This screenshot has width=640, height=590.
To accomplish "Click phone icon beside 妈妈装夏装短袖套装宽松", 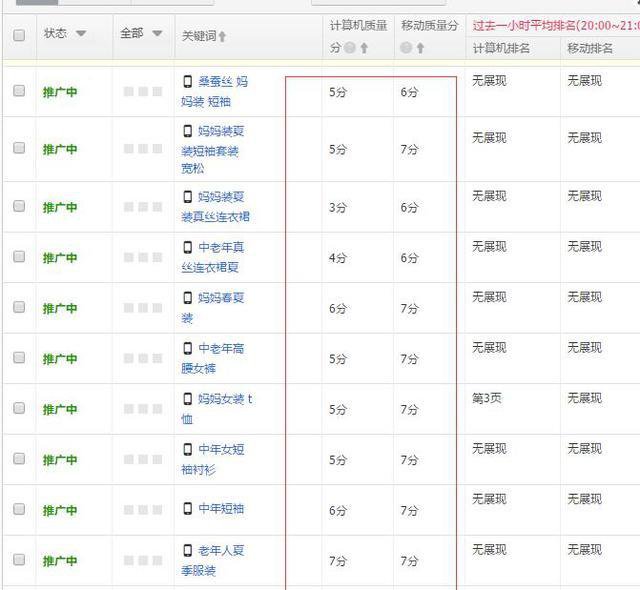I will pyautogui.click(x=187, y=131).
